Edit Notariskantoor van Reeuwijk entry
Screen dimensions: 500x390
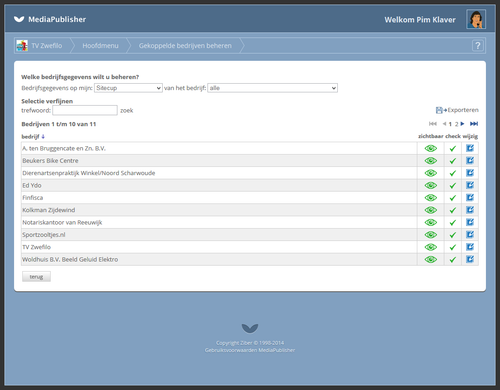click(x=470, y=222)
